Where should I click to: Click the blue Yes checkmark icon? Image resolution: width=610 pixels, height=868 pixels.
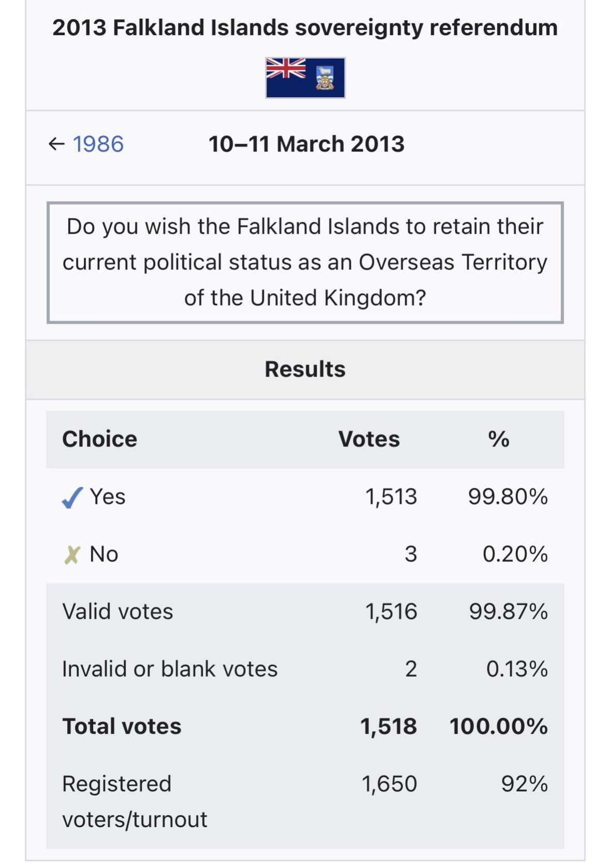pos(72,498)
